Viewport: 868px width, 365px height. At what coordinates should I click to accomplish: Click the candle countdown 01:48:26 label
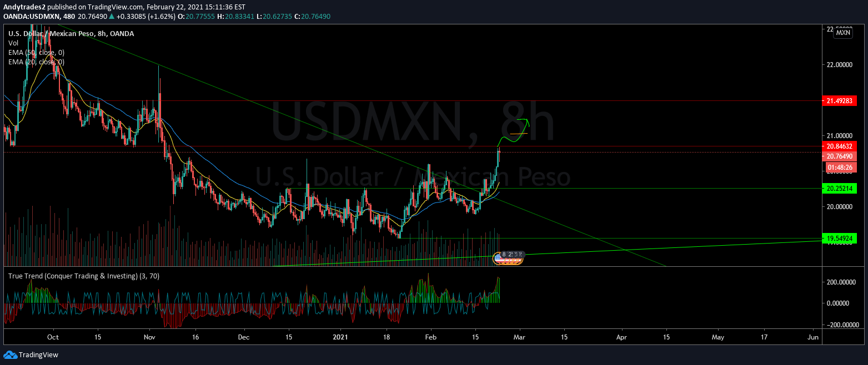point(840,166)
